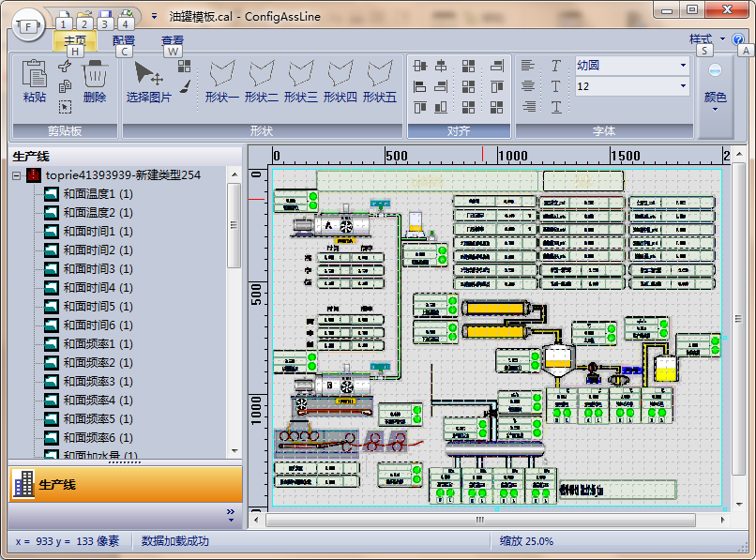Click the scissors cut icon
Image resolution: width=756 pixels, height=560 pixels.
click(x=65, y=67)
